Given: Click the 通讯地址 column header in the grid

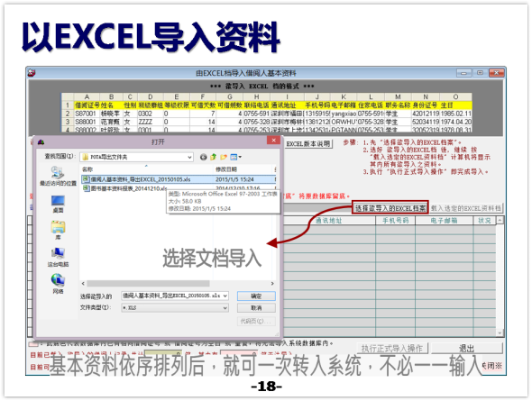Looking at the screenshot, I should pyautogui.click(x=328, y=221).
